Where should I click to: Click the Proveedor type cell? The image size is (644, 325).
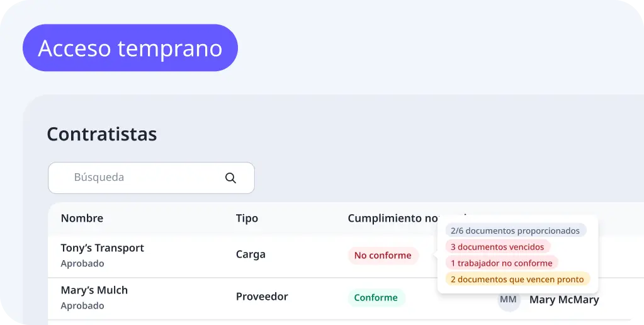[x=262, y=297]
